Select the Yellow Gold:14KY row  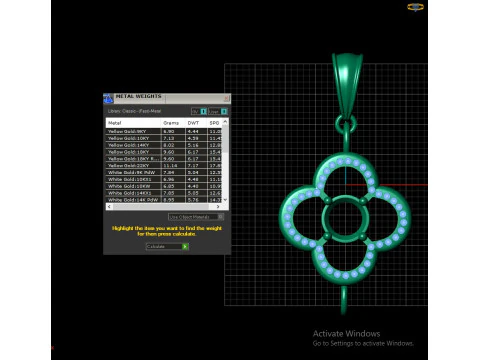pyautogui.click(x=164, y=145)
